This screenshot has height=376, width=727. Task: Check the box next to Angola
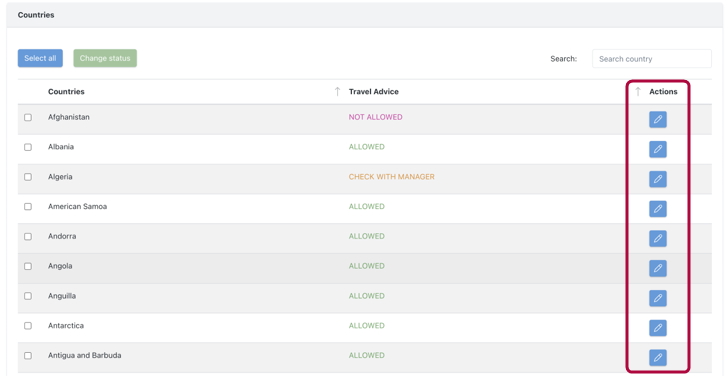tap(28, 266)
